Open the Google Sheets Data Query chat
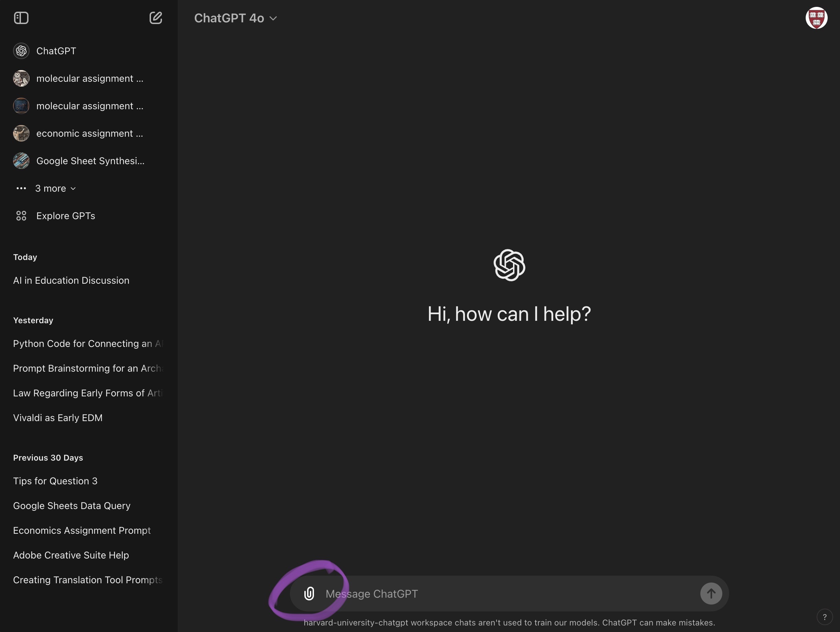840x632 pixels. [72, 506]
